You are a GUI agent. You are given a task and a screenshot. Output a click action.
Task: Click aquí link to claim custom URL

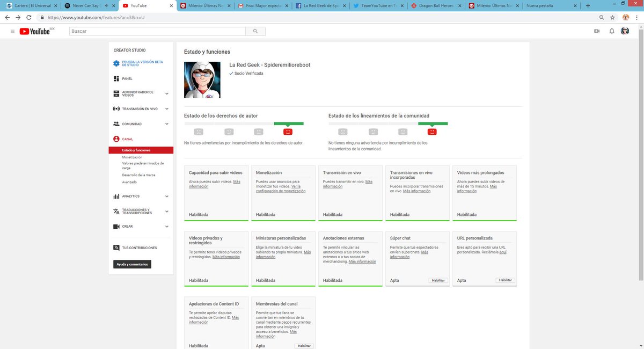pos(503,252)
